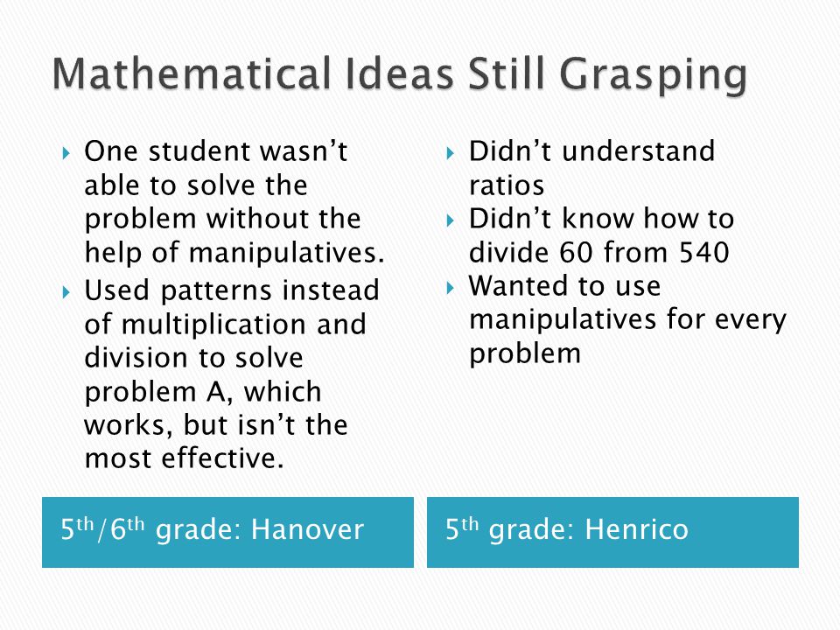This screenshot has height=630, width=840.
Task: Click the arrow bullet before 'Wanted to use'
Action: pyautogui.click(x=450, y=288)
